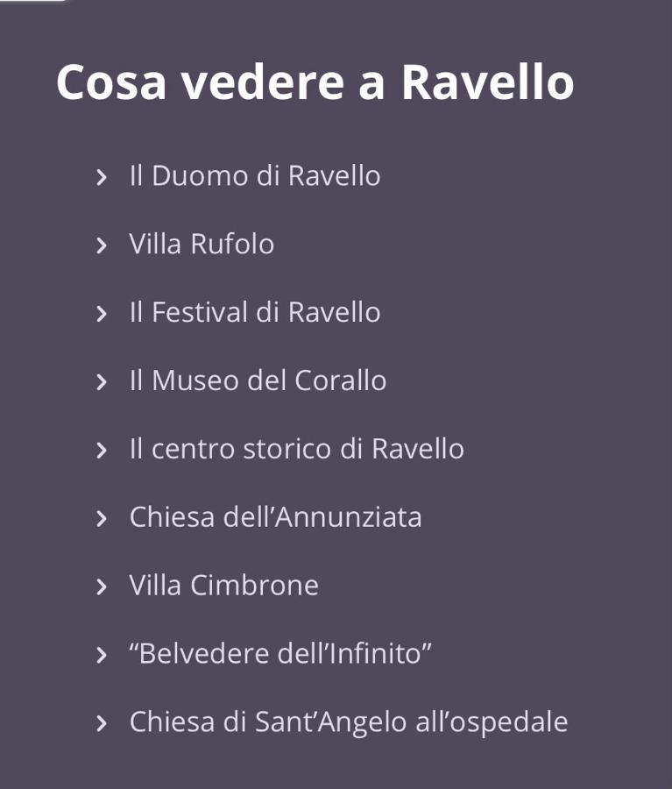Click the chevron icon next to Villa Rufolo
Viewport: 672px width, 789px height.
pyautogui.click(x=101, y=245)
